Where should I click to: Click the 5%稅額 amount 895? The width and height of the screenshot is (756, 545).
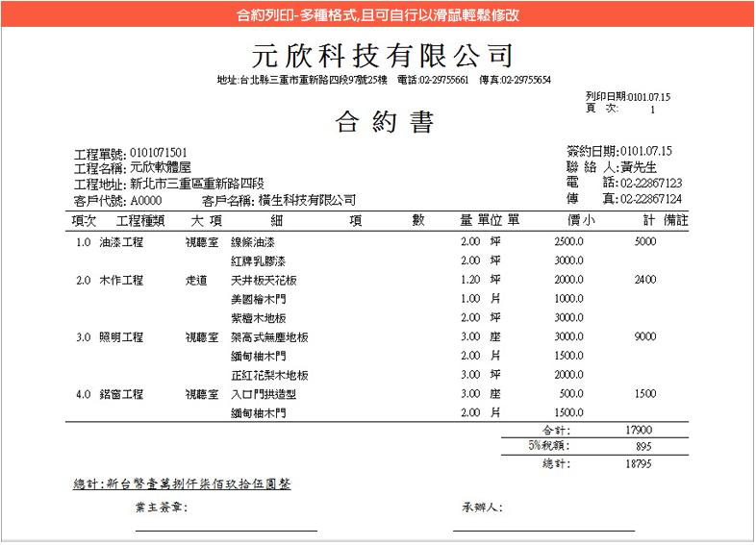(x=644, y=447)
